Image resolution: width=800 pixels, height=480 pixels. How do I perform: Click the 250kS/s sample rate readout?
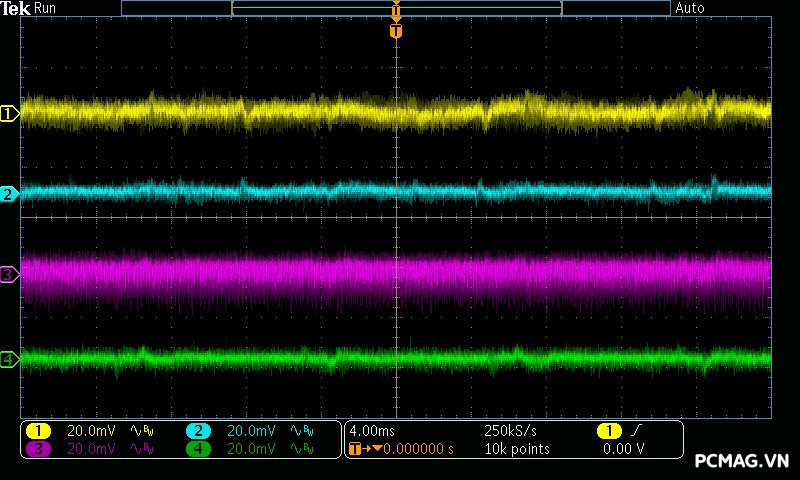(x=510, y=431)
